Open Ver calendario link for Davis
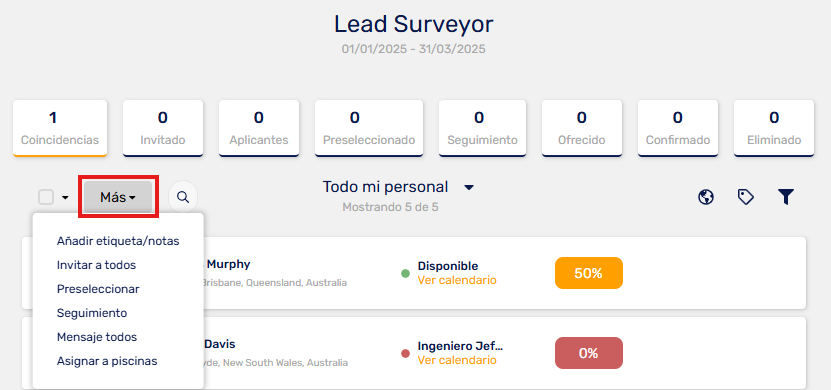Image resolution: width=831 pixels, height=390 pixels. click(x=457, y=360)
